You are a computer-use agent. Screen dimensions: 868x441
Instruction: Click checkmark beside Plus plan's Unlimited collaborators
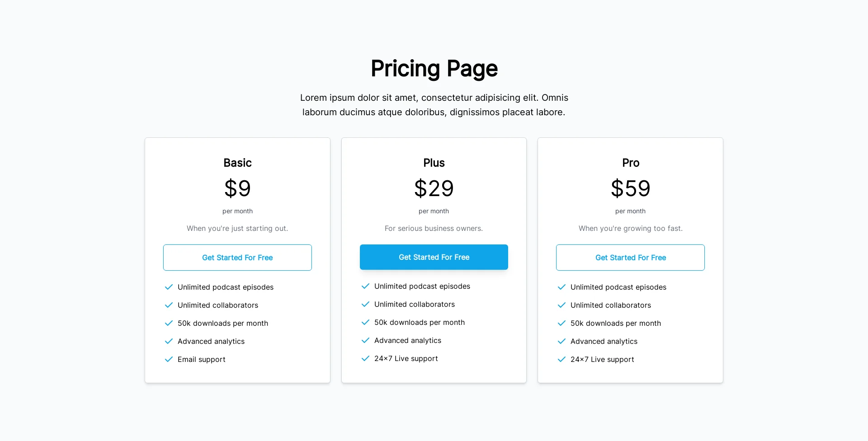pos(365,304)
